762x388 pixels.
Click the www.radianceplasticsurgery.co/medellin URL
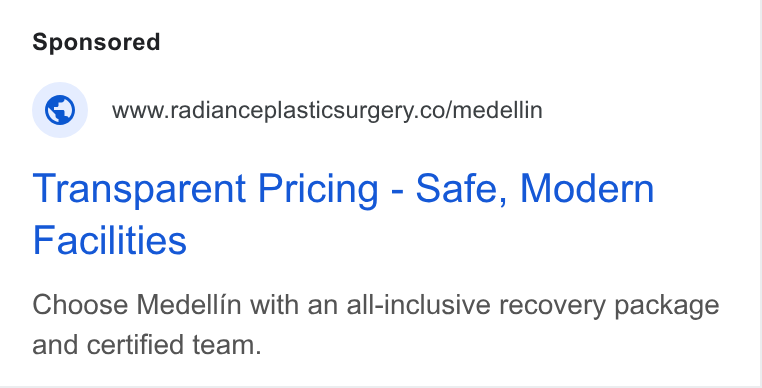pyautogui.click(x=327, y=110)
